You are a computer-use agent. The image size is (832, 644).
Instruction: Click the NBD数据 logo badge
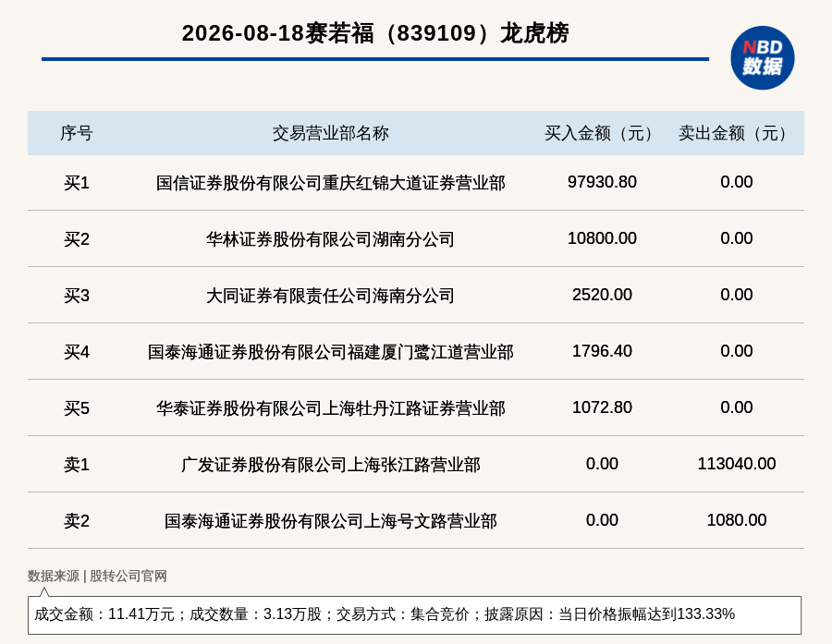pos(762,58)
